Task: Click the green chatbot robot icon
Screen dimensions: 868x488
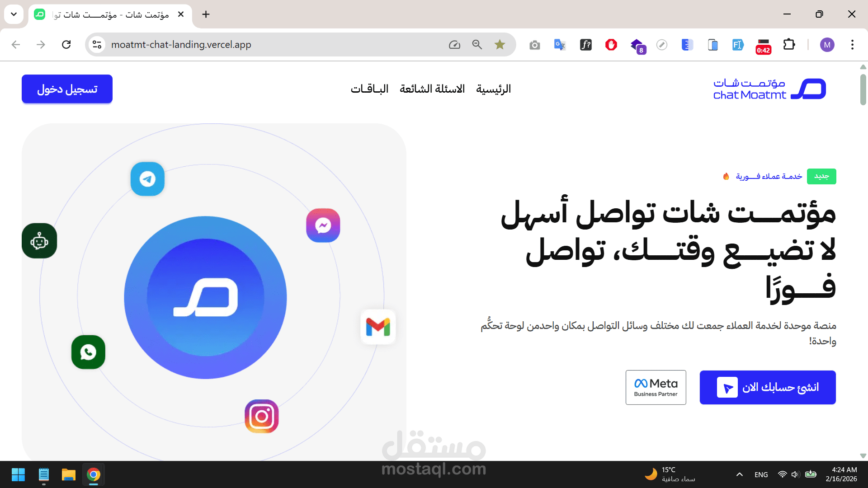Action: pyautogui.click(x=39, y=241)
